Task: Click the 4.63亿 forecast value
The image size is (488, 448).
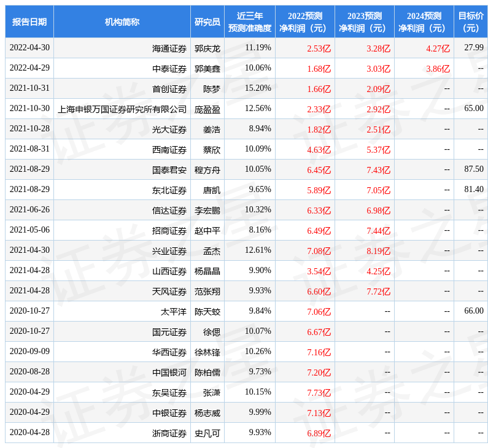Action: coord(319,150)
